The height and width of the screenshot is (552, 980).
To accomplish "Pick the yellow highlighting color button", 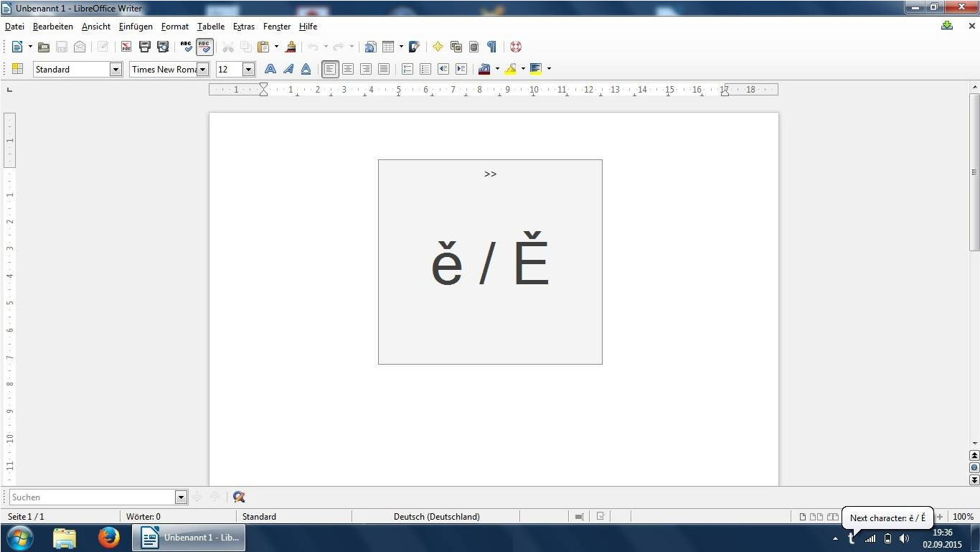I will pos(510,69).
